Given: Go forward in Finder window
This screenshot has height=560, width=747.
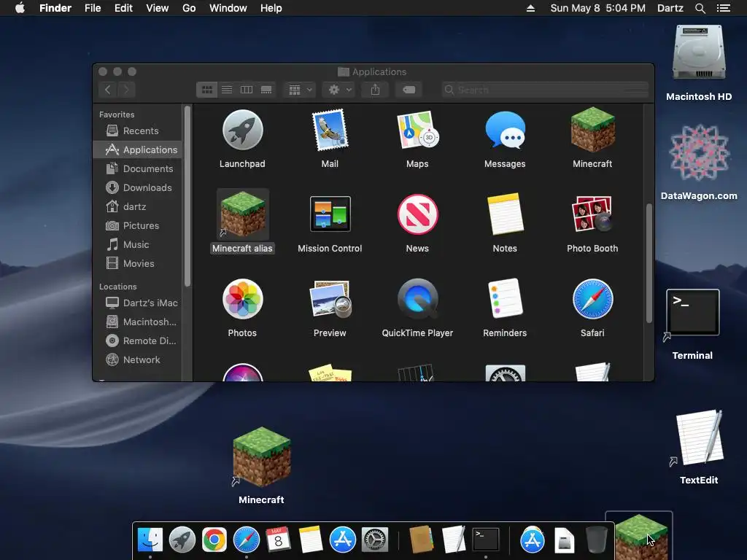Looking at the screenshot, I should coord(126,90).
